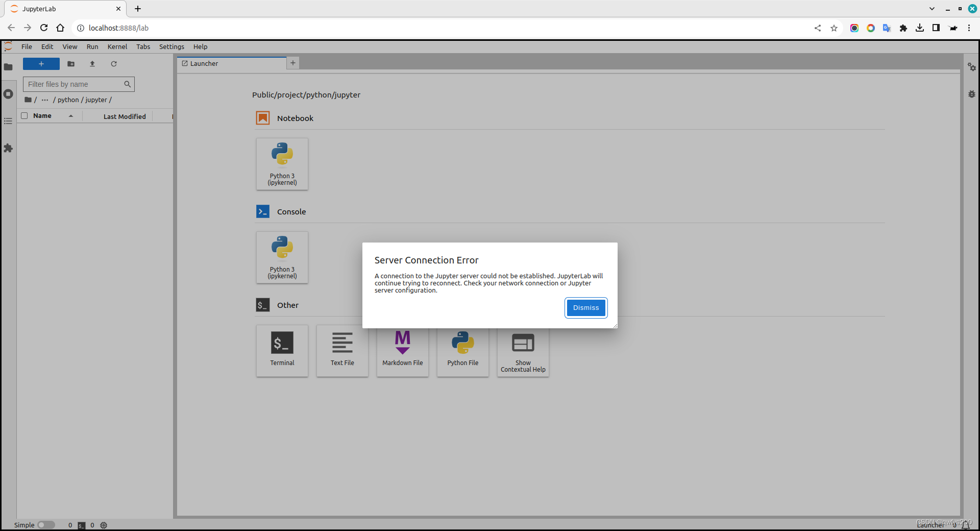Viewport: 980px width, 531px height.
Task: Launch Python 3 notebook card
Action: (x=282, y=164)
